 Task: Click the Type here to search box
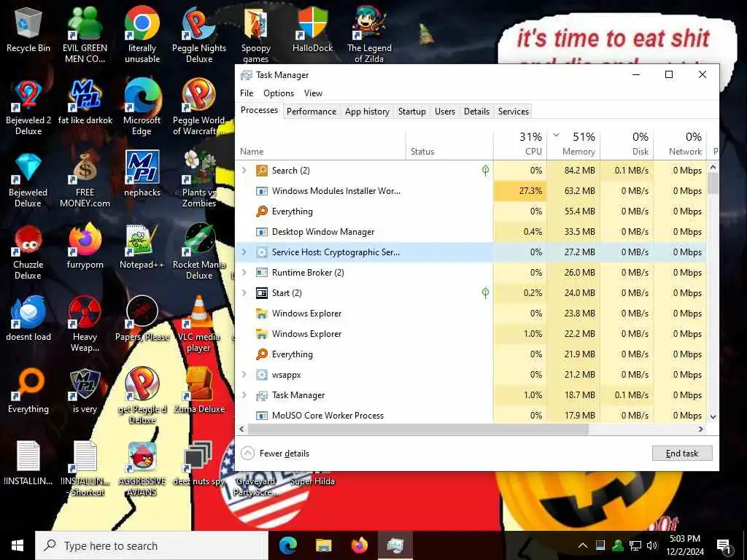(152, 545)
